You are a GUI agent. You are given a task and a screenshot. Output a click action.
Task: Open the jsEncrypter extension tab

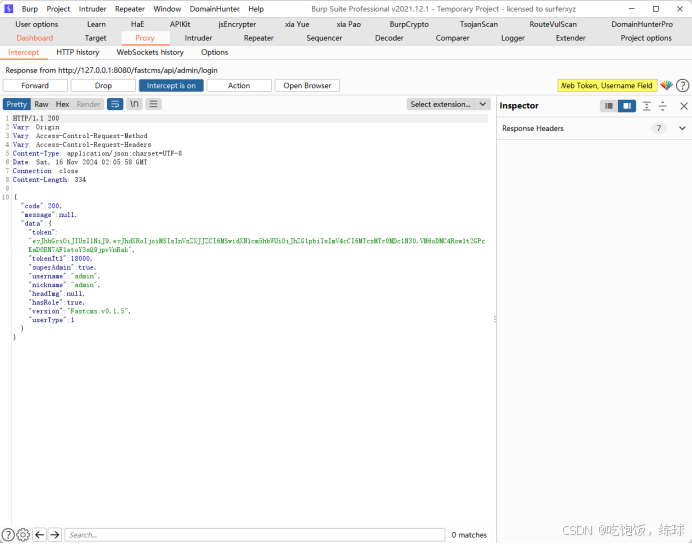[237, 24]
